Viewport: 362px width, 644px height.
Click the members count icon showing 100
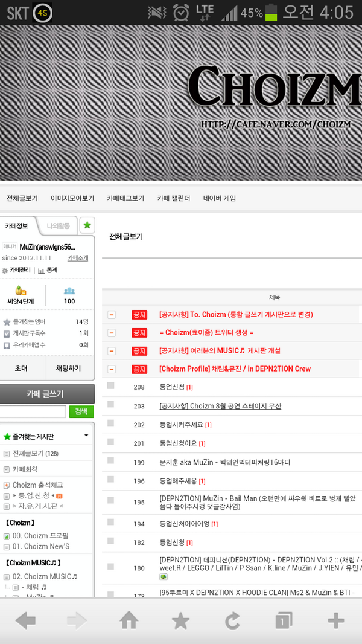(69, 291)
